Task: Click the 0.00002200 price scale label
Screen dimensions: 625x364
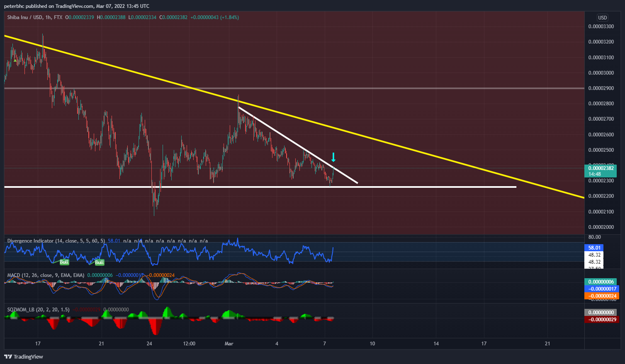Action: (601, 196)
